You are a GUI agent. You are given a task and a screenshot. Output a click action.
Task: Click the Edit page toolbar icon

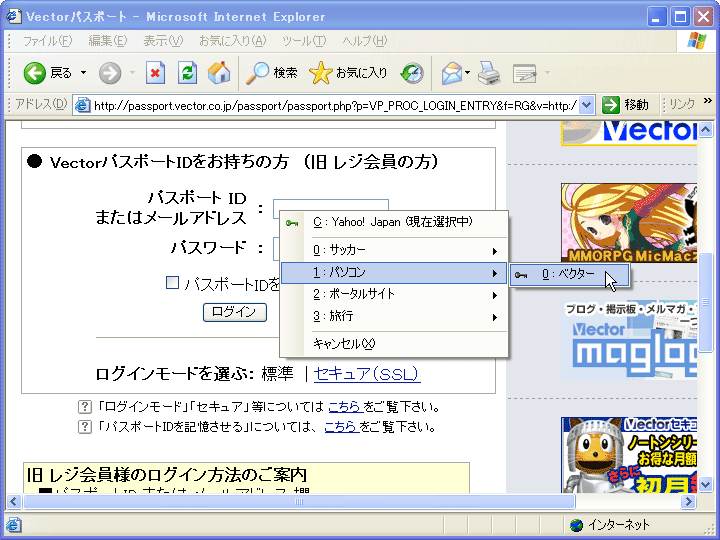[x=525, y=73]
